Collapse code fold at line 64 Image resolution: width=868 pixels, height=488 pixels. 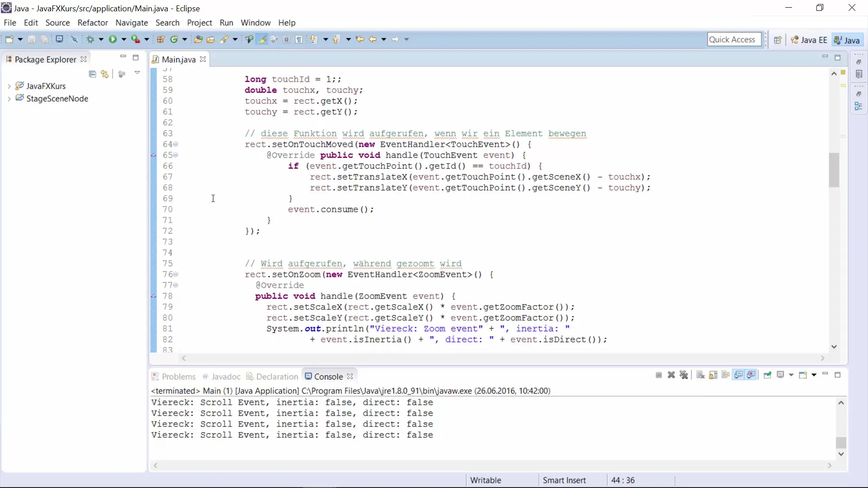tap(175, 144)
